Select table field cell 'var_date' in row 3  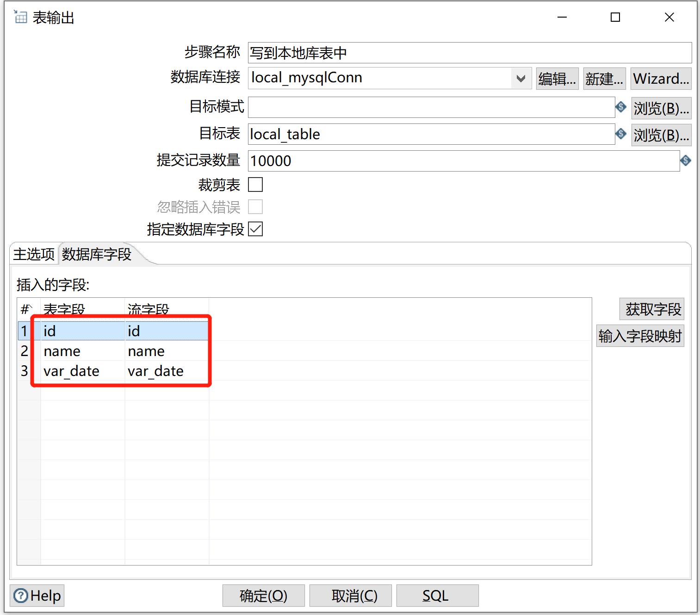coord(83,371)
